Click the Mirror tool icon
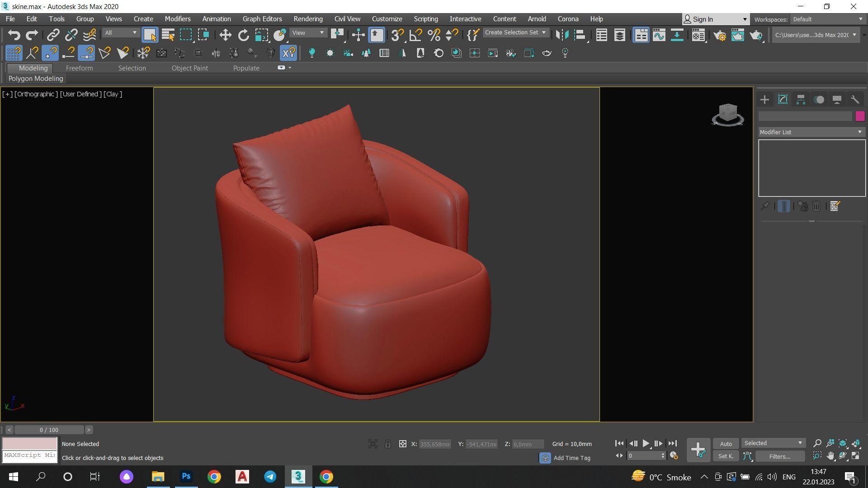868x488 pixels. (562, 35)
